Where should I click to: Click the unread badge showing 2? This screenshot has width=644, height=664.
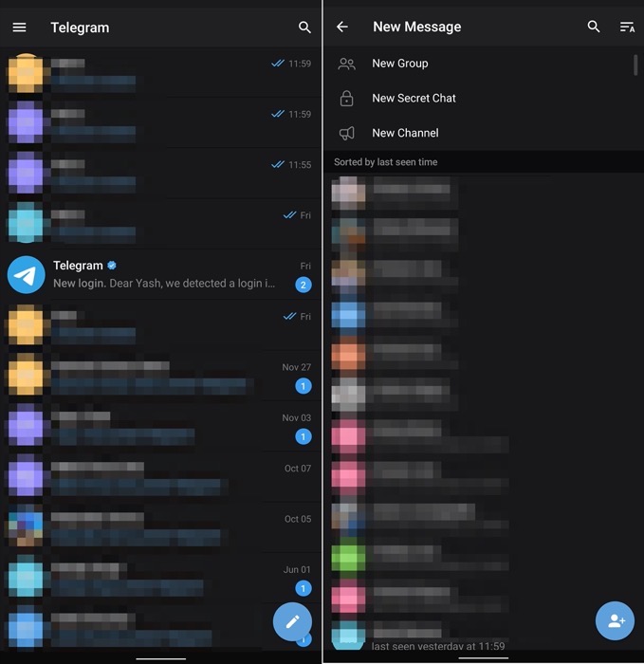[304, 285]
